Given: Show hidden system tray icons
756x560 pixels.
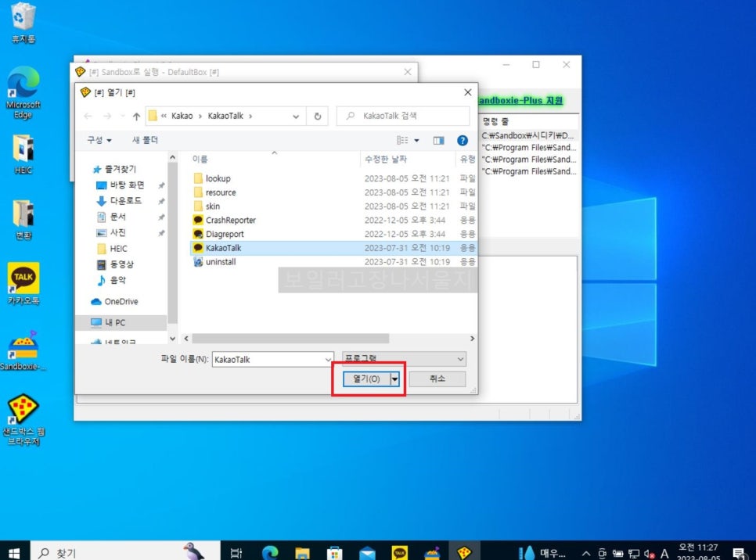Looking at the screenshot, I should tap(586, 553).
